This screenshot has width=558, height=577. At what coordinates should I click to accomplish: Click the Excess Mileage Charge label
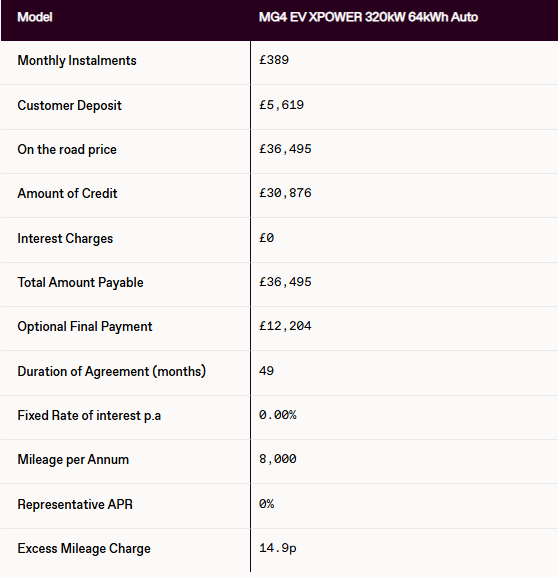click(x=84, y=549)
